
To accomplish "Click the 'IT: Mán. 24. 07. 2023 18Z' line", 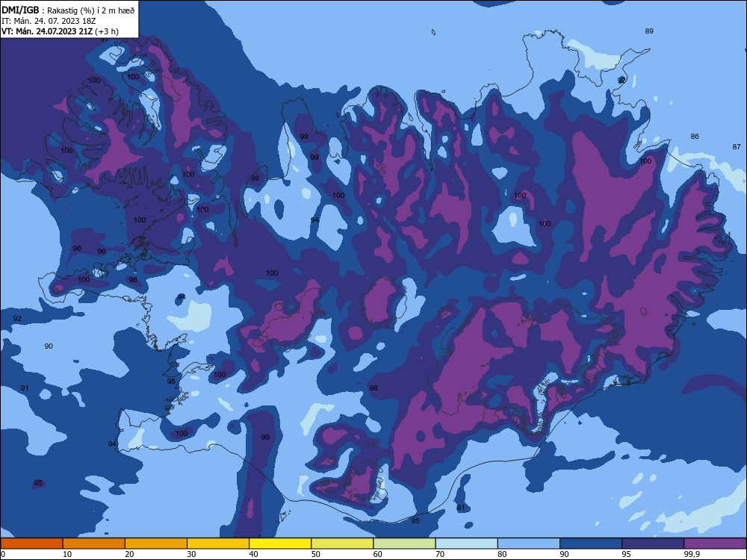I will point(47,21).
